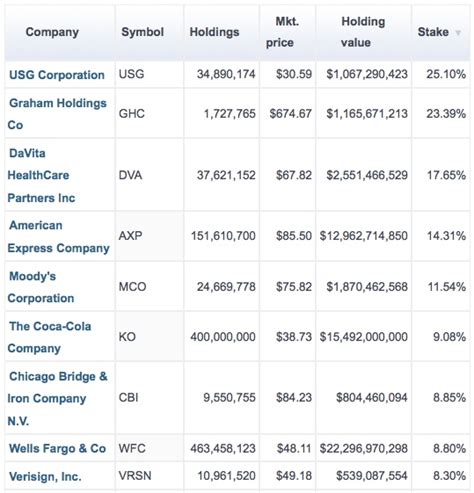Open the Verisign, Inc. link
This screenshot has height=493, width=474.
click(45, 476)
